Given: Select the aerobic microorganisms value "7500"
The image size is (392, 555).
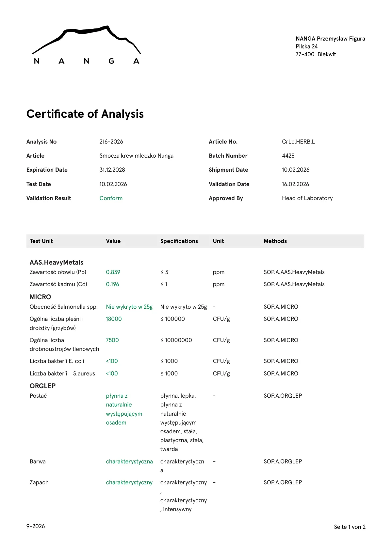Looking at the screenshot, I should pos(112,340).
